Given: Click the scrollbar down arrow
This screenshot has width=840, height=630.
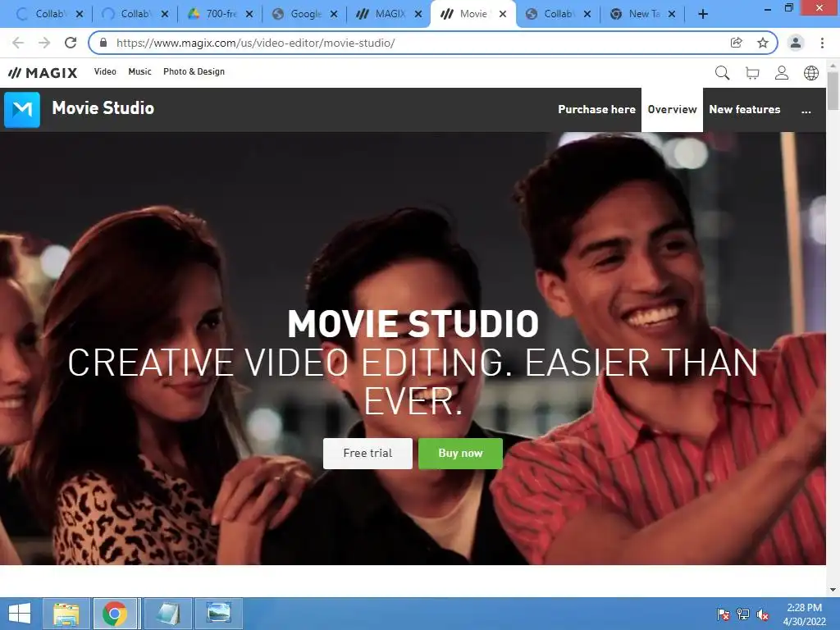Looking at the screenshot, I should pyautogui.click(x=833, y=590).
